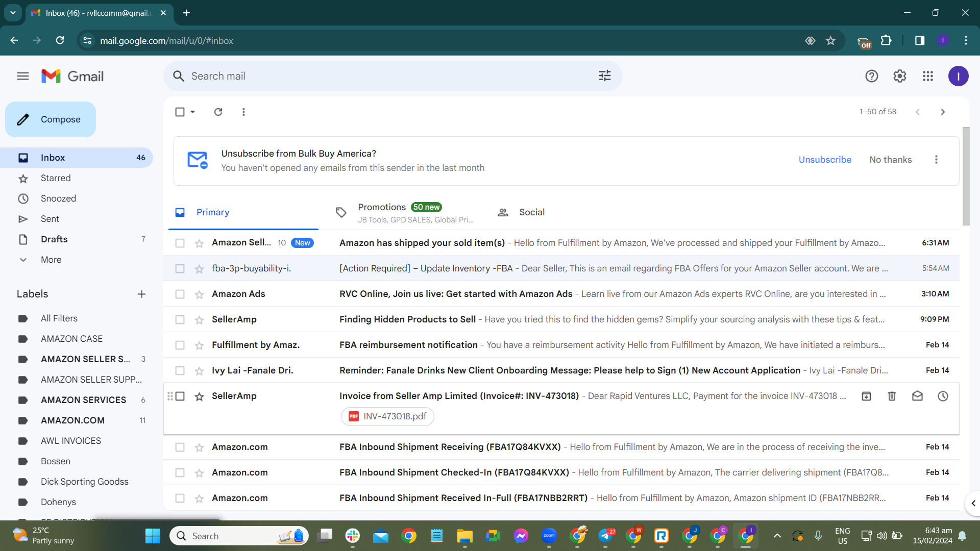Viewport: 980px width, 551px height.
Task: Show the side panel arrow at right edge
Action: pos(973,503)
